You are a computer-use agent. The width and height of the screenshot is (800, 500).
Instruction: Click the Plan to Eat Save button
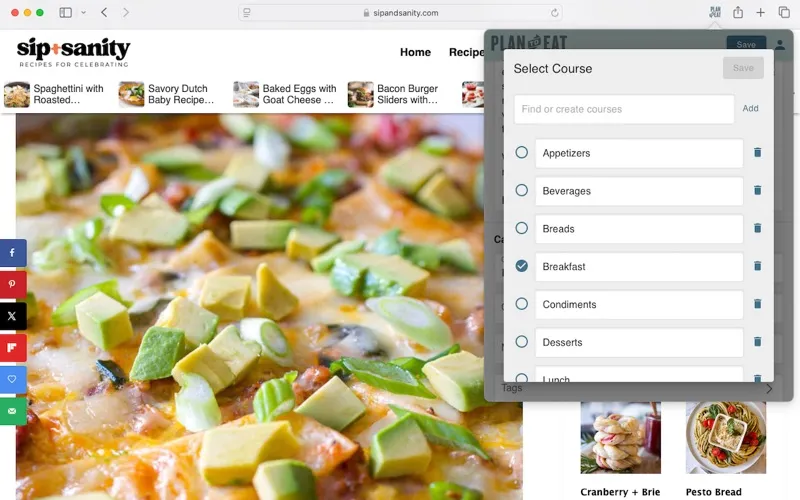746,44
